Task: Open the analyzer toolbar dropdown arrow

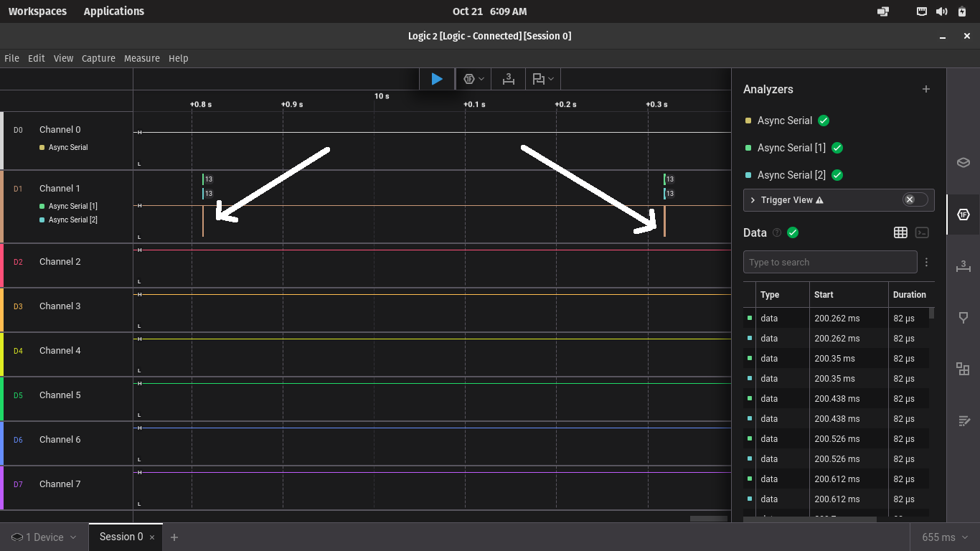Action: click(x=481, y=79)
